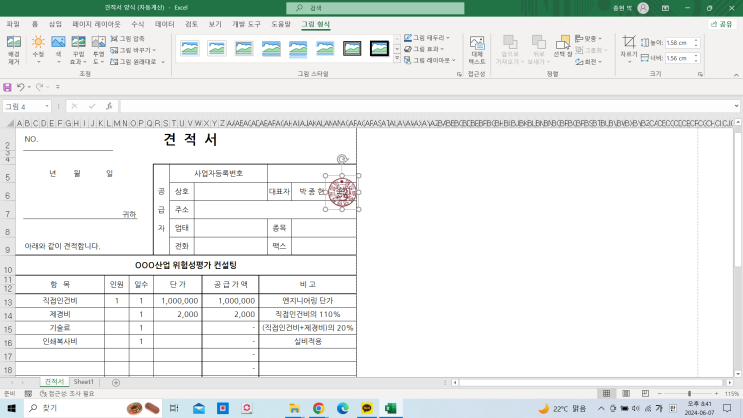Click the Save icon in the quick access toolbar
This screenshot has height=418, width=743.
click(7, 87)
